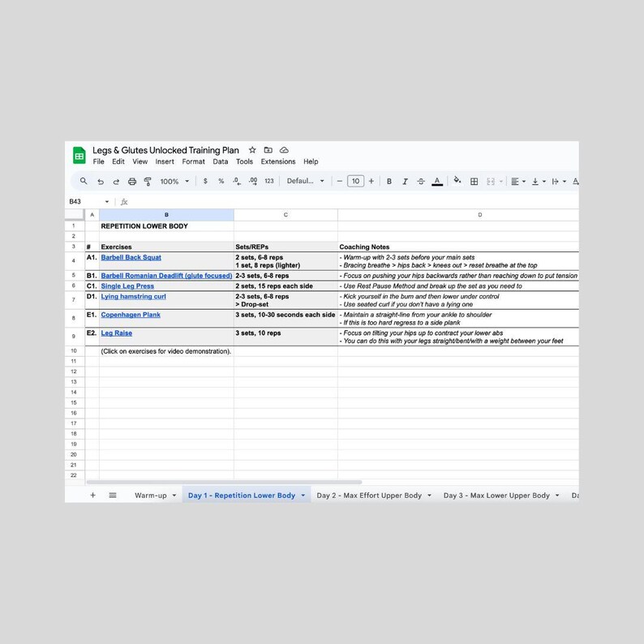Open the Barbell Back Squat link
The image size is (644, 644).
tap(131, 257)
